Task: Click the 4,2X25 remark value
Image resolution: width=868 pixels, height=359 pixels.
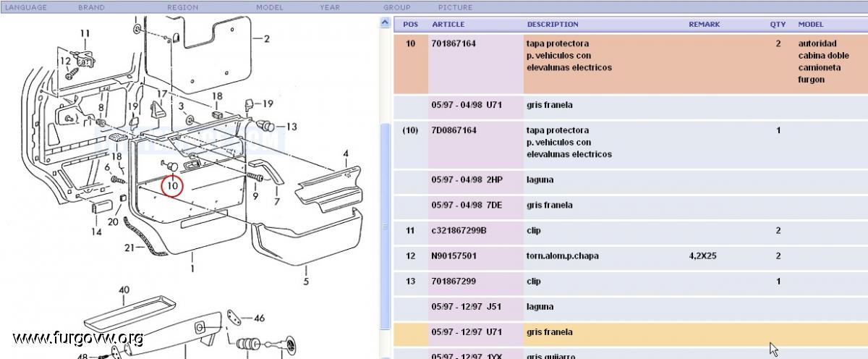Action: (702, 255)
